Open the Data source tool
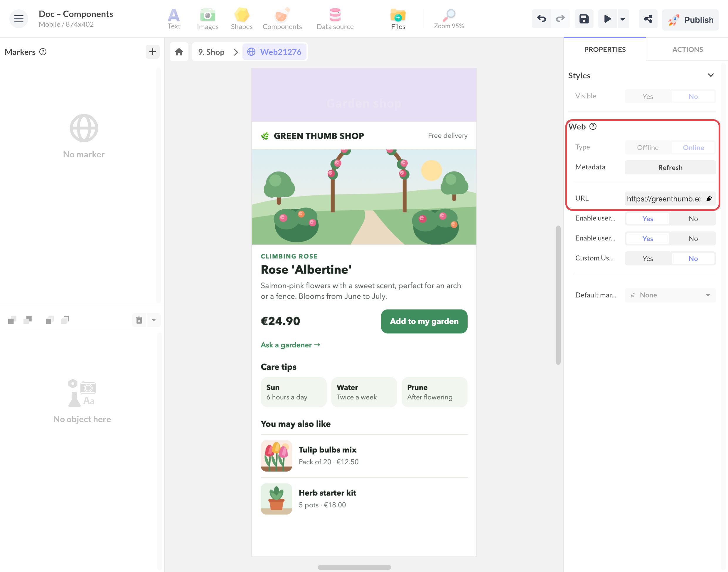 335,19
